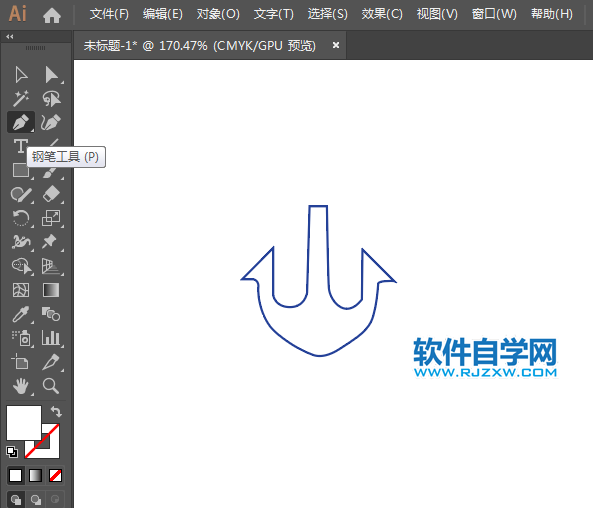Pick the Blend tool
593x508 pixels.
tap(51, 314)
